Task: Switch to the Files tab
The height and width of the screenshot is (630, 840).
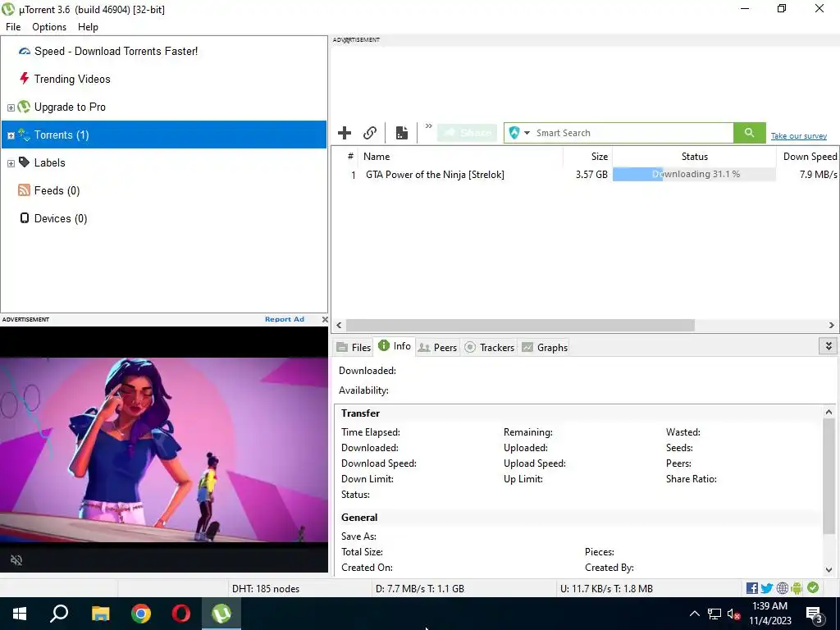Action: (x=354, y=348)
